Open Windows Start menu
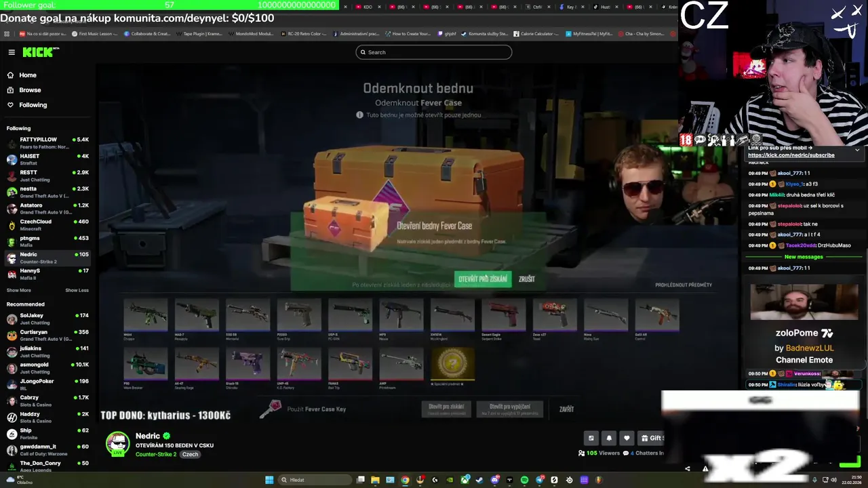This screenshot has height=488, width=868. click(269, 480)
